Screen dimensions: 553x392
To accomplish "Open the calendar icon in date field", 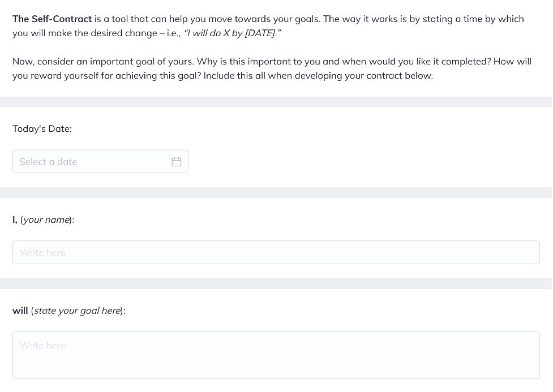I will (x=176, y=162).
